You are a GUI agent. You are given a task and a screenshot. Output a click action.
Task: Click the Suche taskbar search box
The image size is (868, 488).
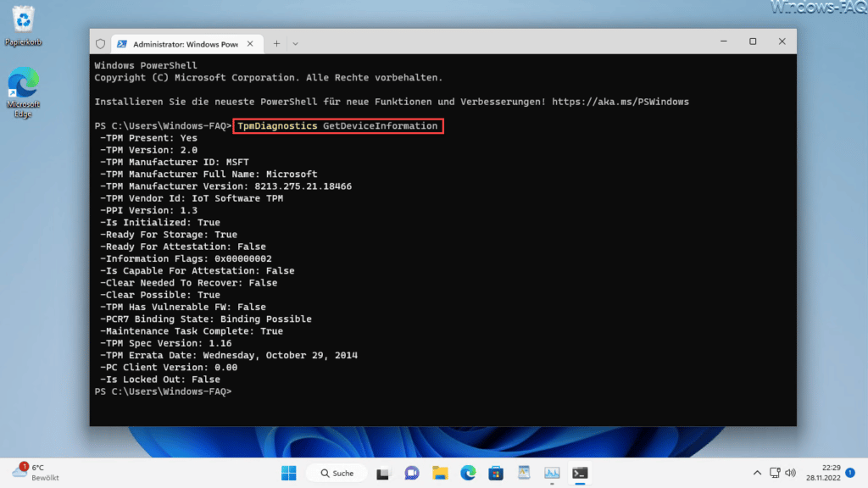(337, 473)
